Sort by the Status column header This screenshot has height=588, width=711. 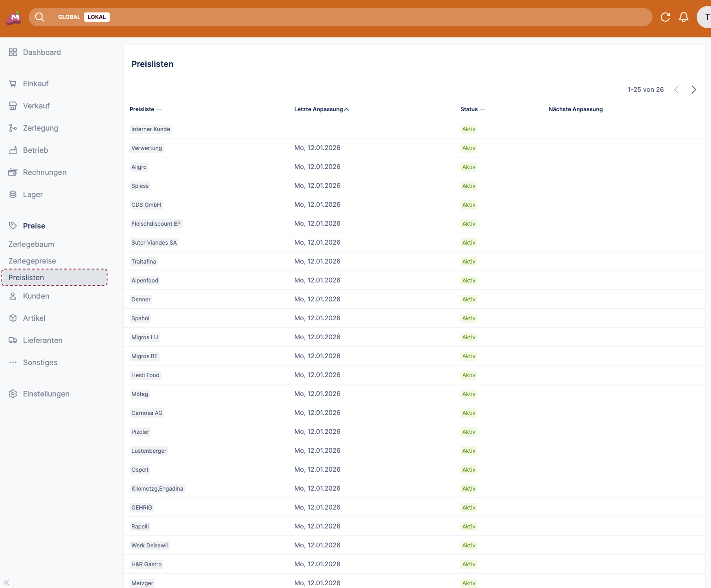(469, 109)
